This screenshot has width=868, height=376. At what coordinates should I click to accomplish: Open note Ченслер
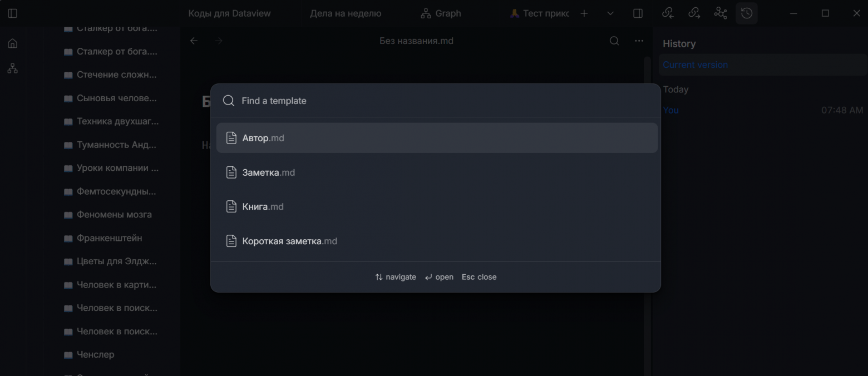[95, 354]
